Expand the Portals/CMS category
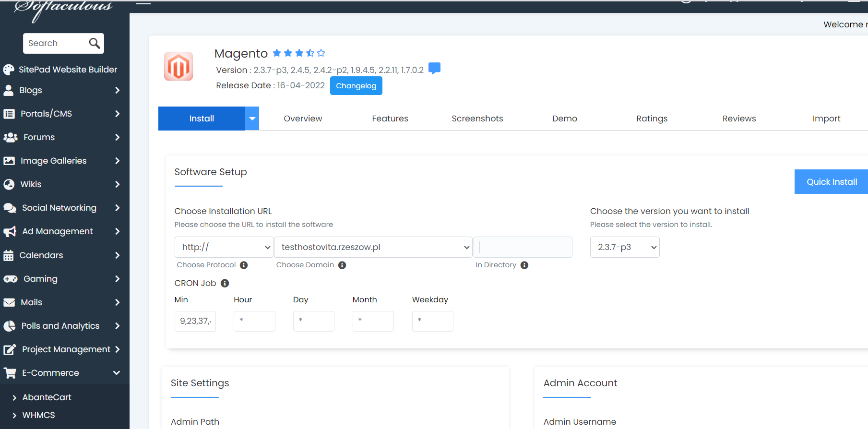 (117, 114)
